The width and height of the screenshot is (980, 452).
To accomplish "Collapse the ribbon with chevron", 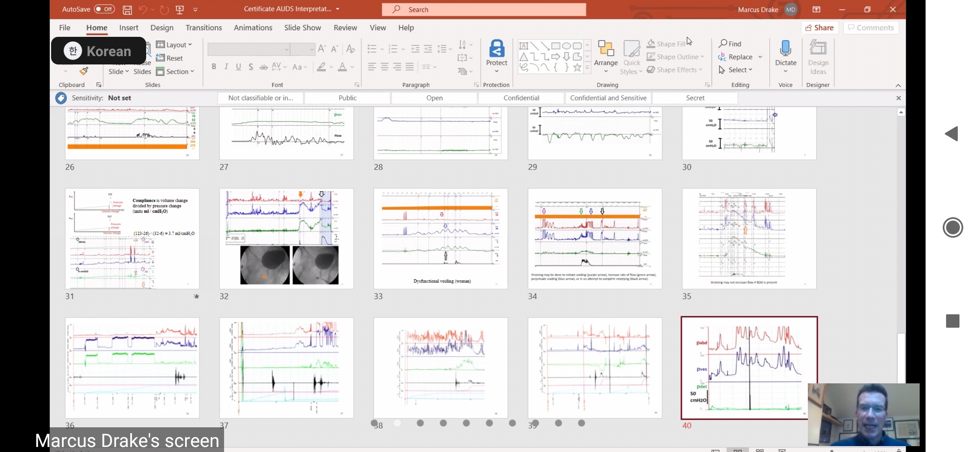I will tap(898, 85).
